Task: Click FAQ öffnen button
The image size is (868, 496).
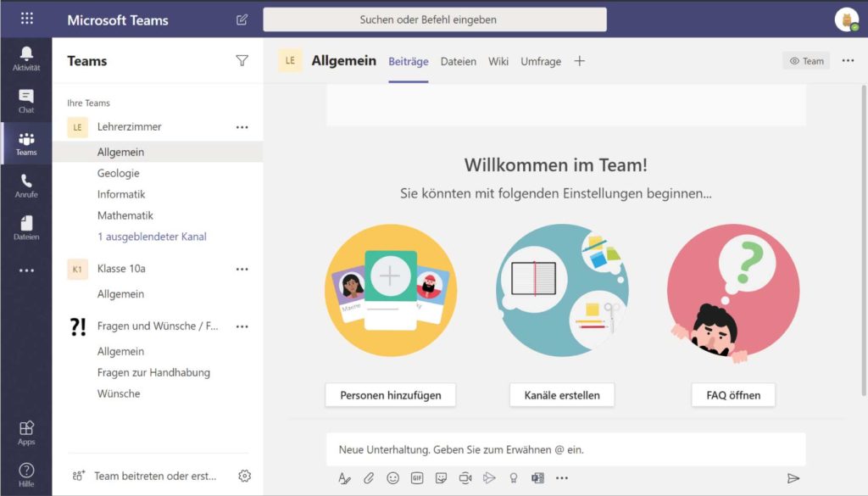Action: (733, 395)
